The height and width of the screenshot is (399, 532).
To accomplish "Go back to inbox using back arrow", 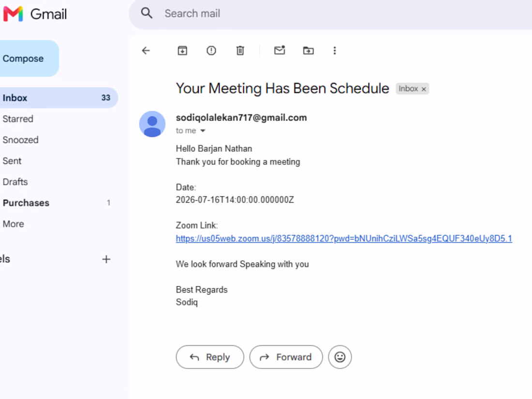I will [x=146, y=51].
